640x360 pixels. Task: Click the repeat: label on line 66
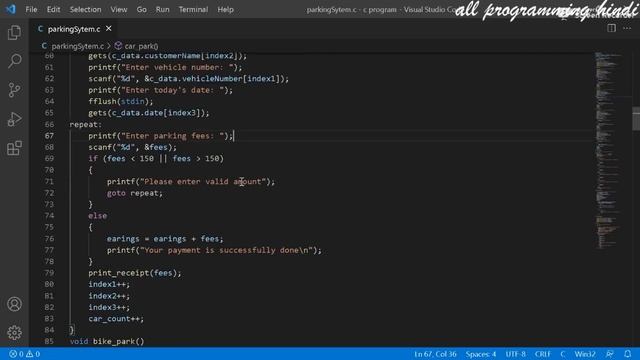click(x=86, y=124)
